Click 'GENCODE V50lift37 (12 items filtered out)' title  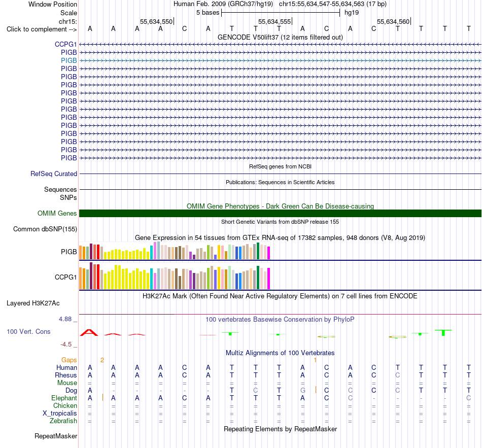click(280, 38)
